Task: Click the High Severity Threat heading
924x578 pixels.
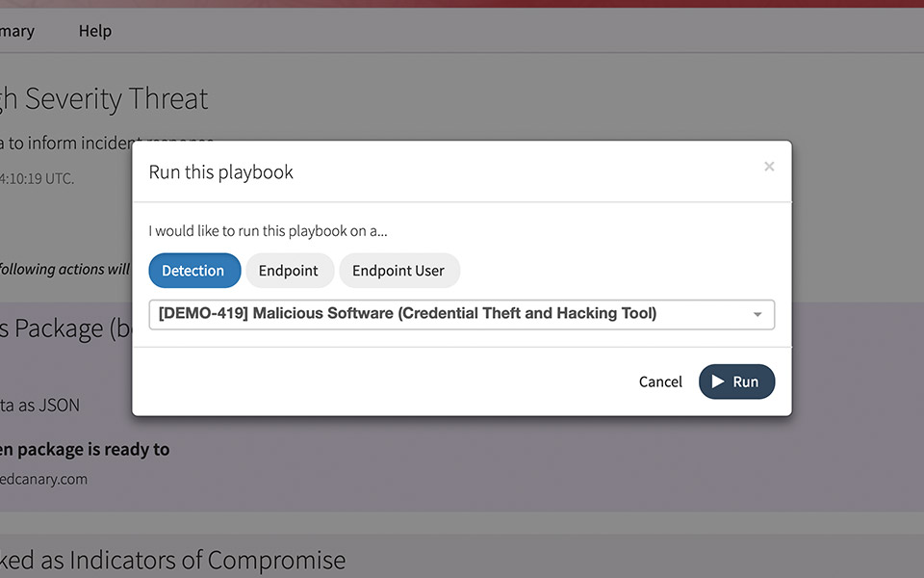Action: [x=104, y=98]
